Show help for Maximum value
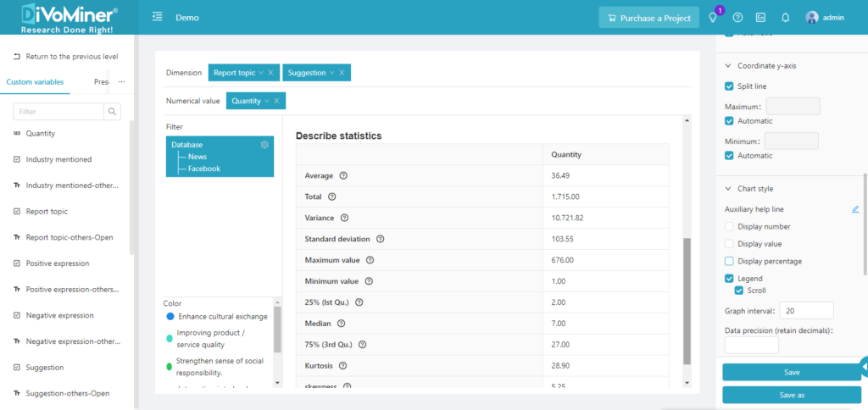Viewport: 868px width, 410px height. 370,260
